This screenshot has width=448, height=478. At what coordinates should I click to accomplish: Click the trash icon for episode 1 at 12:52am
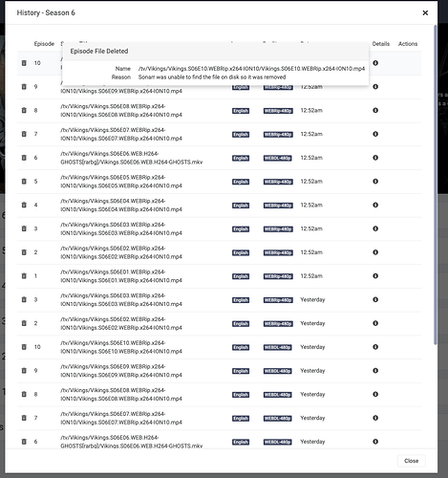point(24,276)
